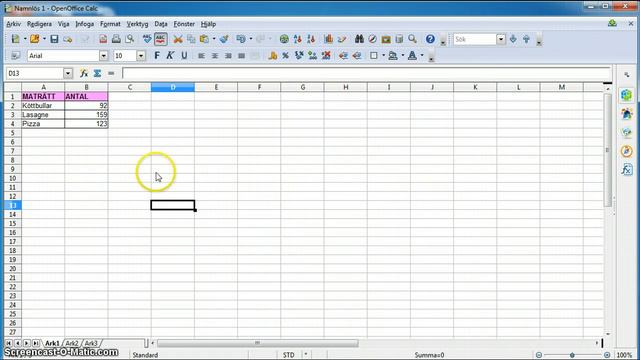The width and height of the screenshot is (640, 360).
Task: Undo the last action
Action: (x=241, y=39)
